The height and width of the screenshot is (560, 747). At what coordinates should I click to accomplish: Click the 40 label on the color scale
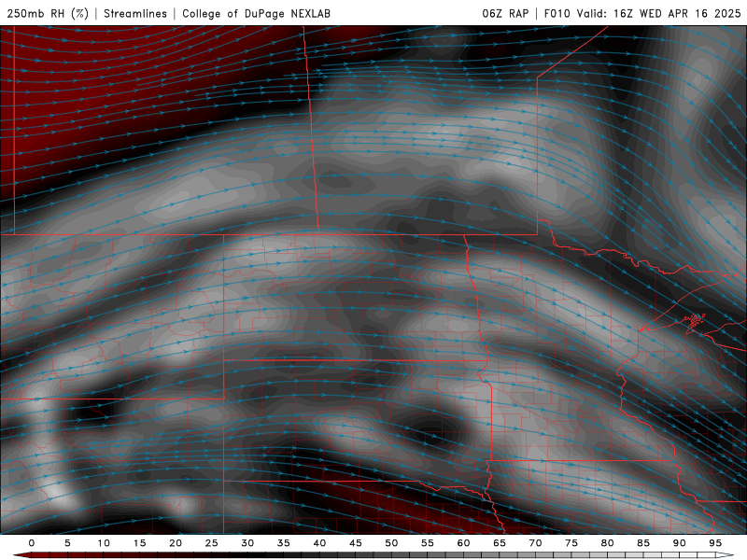319,543
